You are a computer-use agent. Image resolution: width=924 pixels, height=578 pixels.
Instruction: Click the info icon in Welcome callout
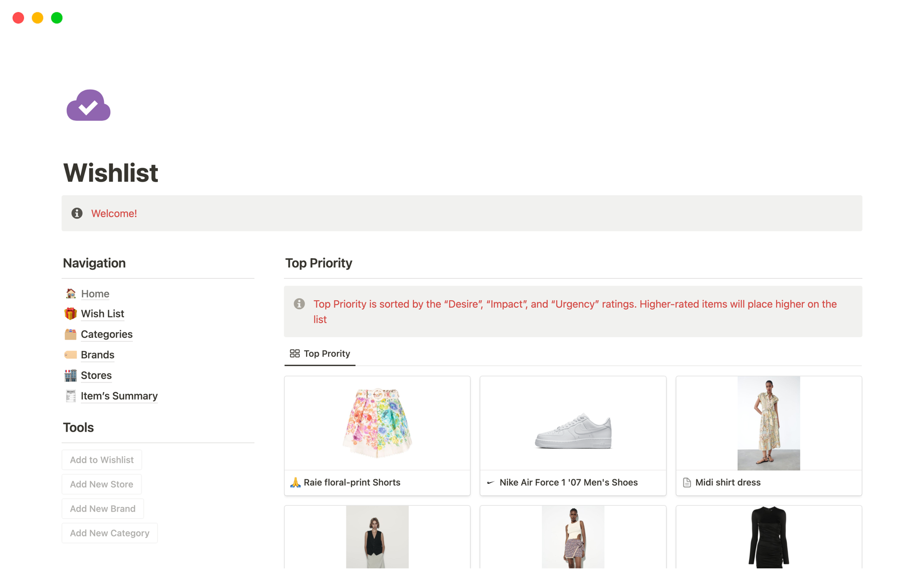[x=77, y=213]
